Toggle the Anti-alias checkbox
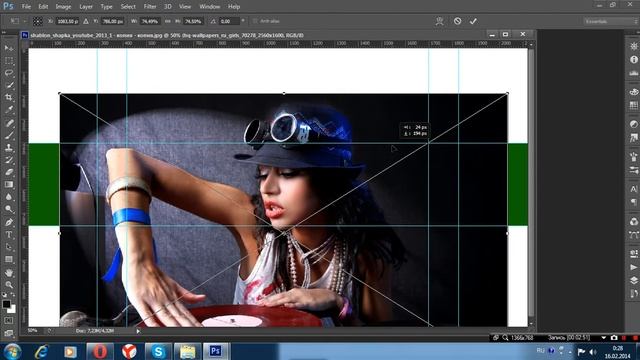The width and height of the screenshot is (640, 360). coord(255,21)
